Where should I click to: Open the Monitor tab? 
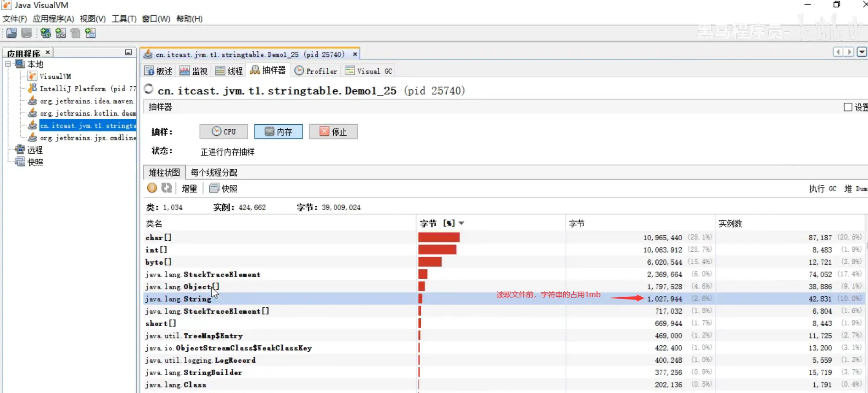point(194,71)
